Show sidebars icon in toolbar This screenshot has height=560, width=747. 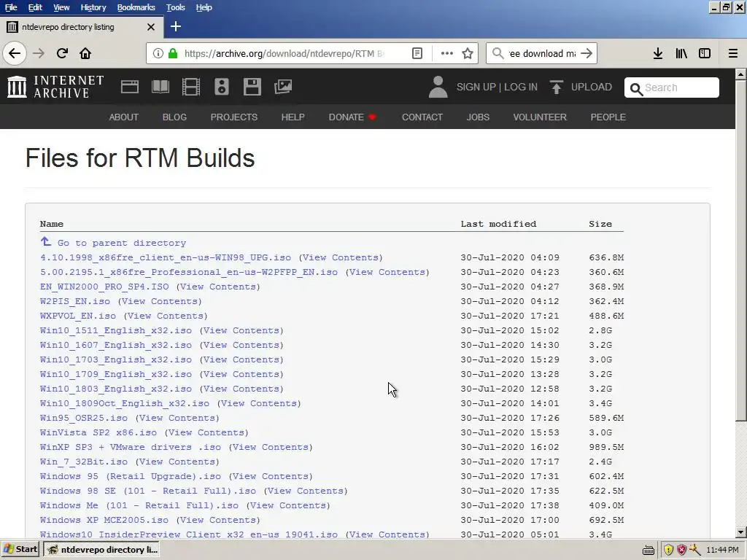(705, 53)
